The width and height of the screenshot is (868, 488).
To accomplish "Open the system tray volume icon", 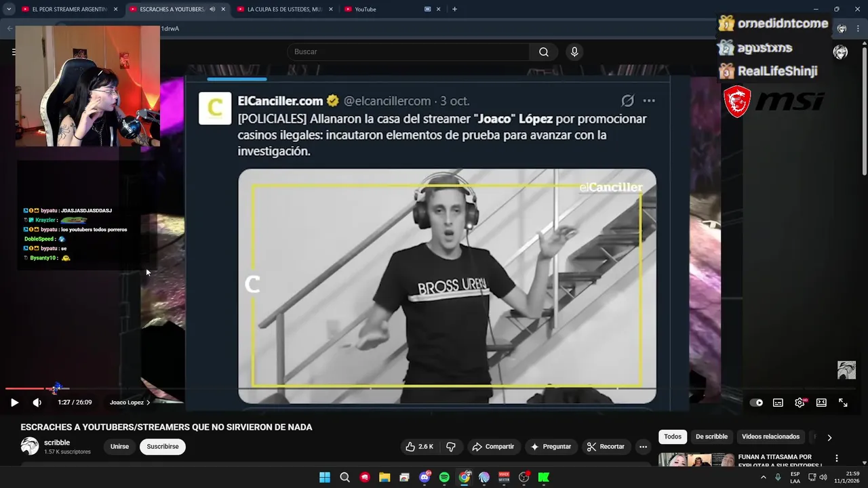I will click(822, 477).
